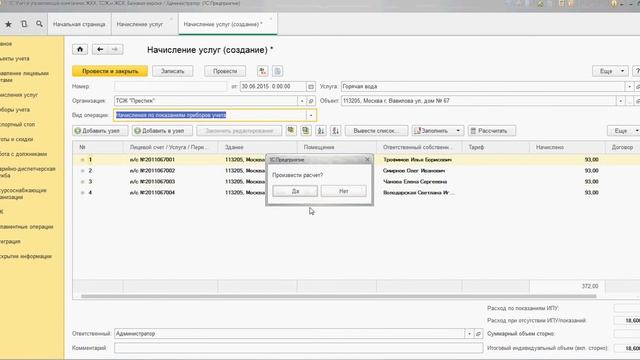Expand tree row 2 account №2011067002
This screenshot has height=360, width=640.
pos(82,171)
